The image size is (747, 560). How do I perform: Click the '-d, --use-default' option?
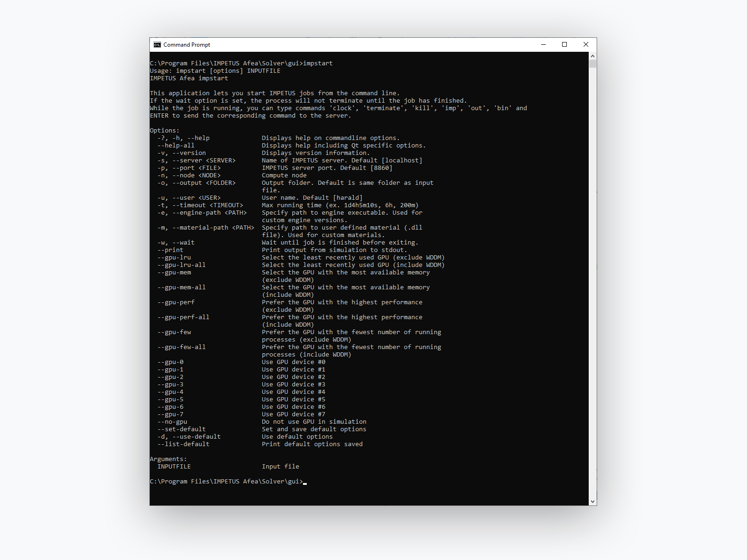(x=189, y=437)
